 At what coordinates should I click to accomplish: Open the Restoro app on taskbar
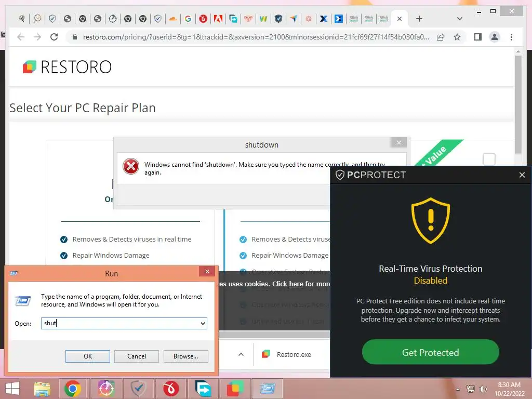235,389
